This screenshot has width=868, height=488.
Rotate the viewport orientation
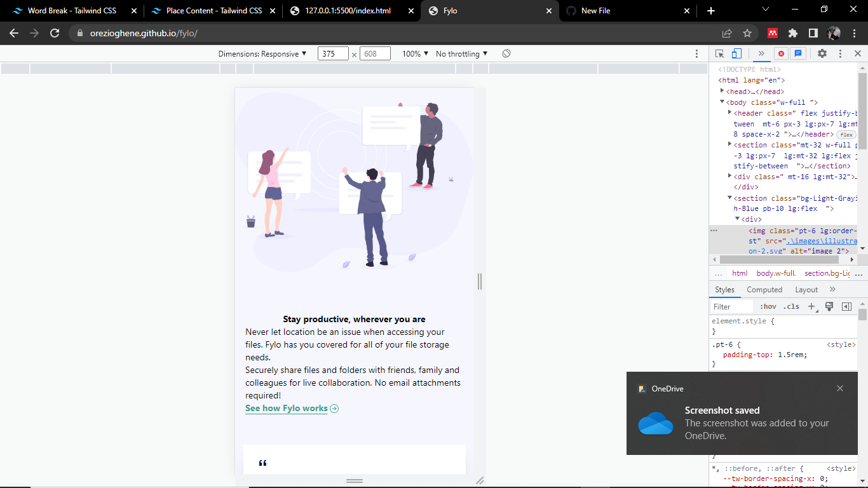506,53
